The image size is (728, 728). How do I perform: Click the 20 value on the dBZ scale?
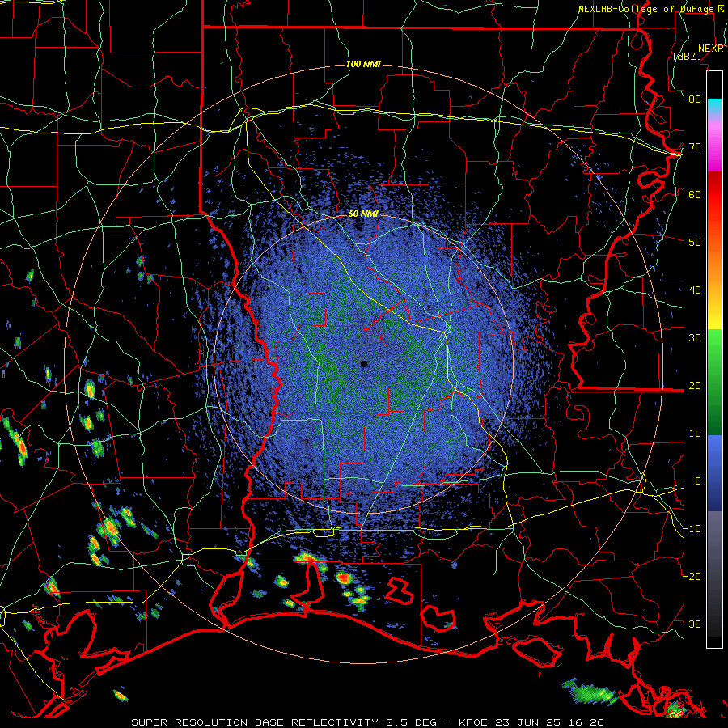695,385
